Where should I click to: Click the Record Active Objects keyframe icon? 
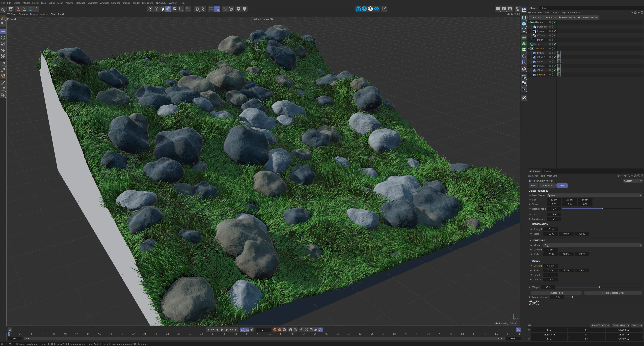pos(275,330)
